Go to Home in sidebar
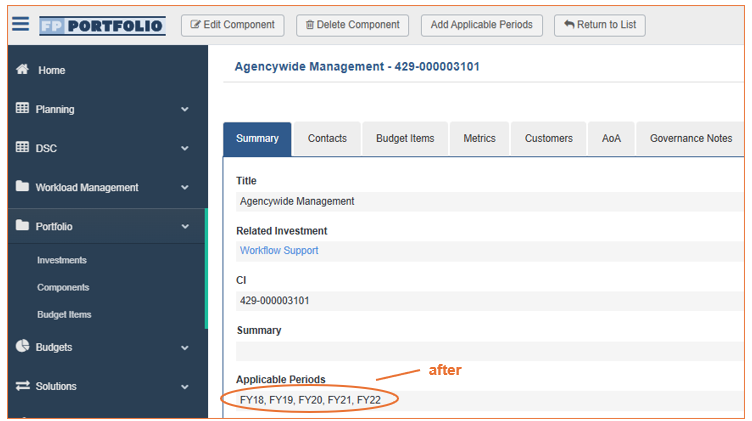This screenshot has height=421, width=752. [x=52, y=70]
